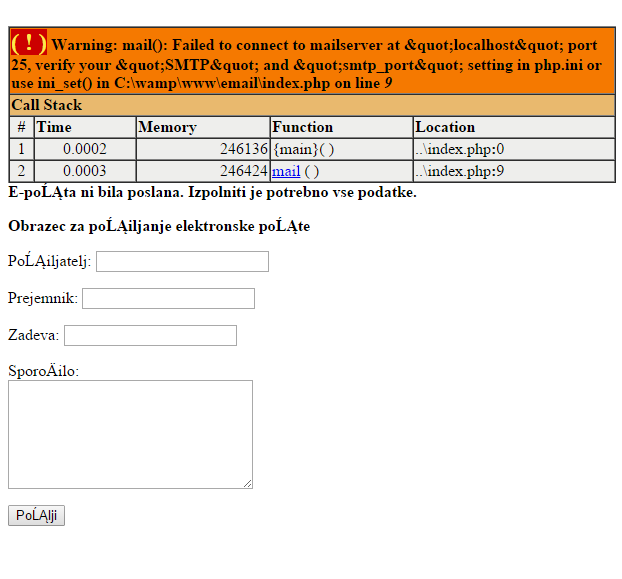Open the mail function link
Screen dimensions: 622x579
pyautogui.click(x=285, y=171)
